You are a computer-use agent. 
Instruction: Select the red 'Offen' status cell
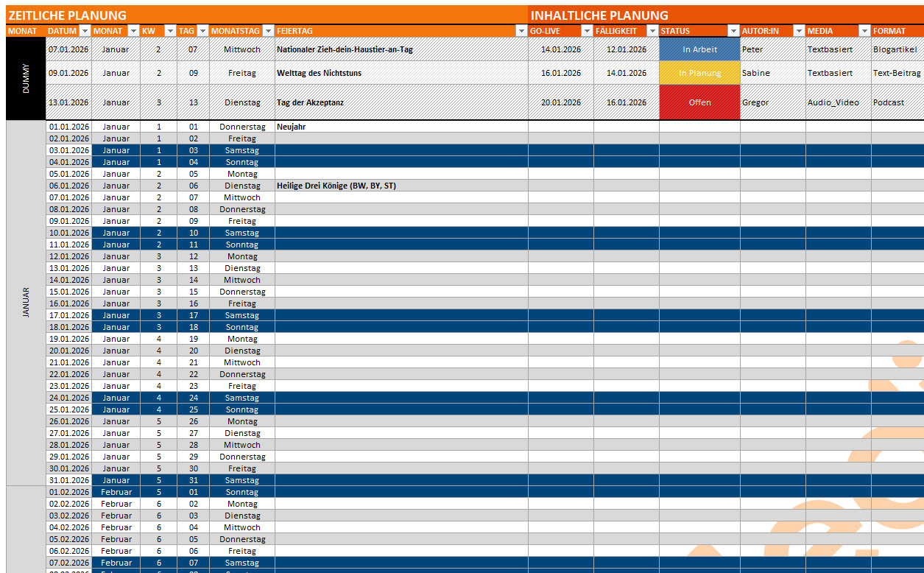[699, 102]
